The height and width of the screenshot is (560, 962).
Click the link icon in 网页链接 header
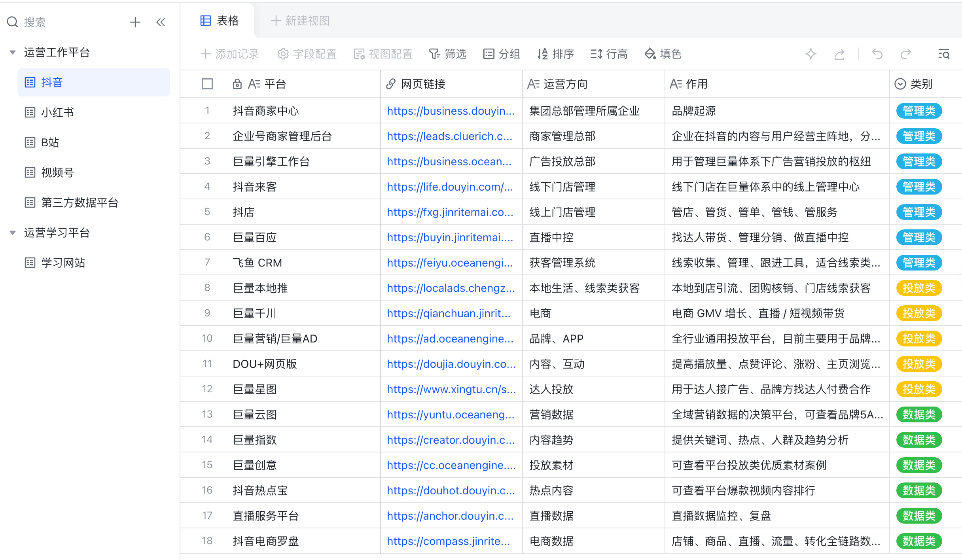(x=391, y=84)
